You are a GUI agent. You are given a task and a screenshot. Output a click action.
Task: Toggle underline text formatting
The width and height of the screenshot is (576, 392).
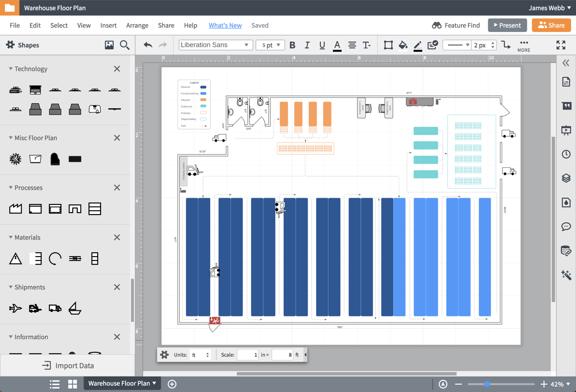322,45
